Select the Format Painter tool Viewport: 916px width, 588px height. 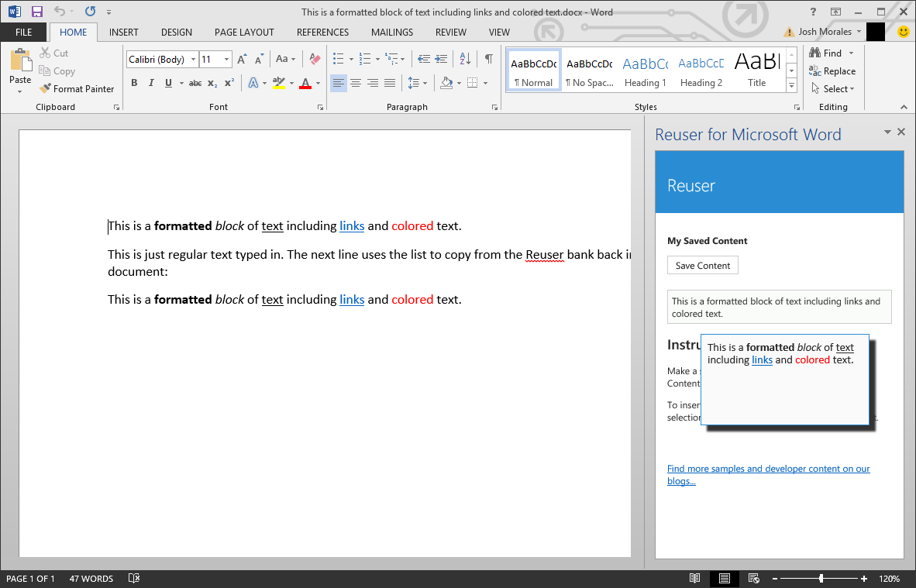coord(77,88)
